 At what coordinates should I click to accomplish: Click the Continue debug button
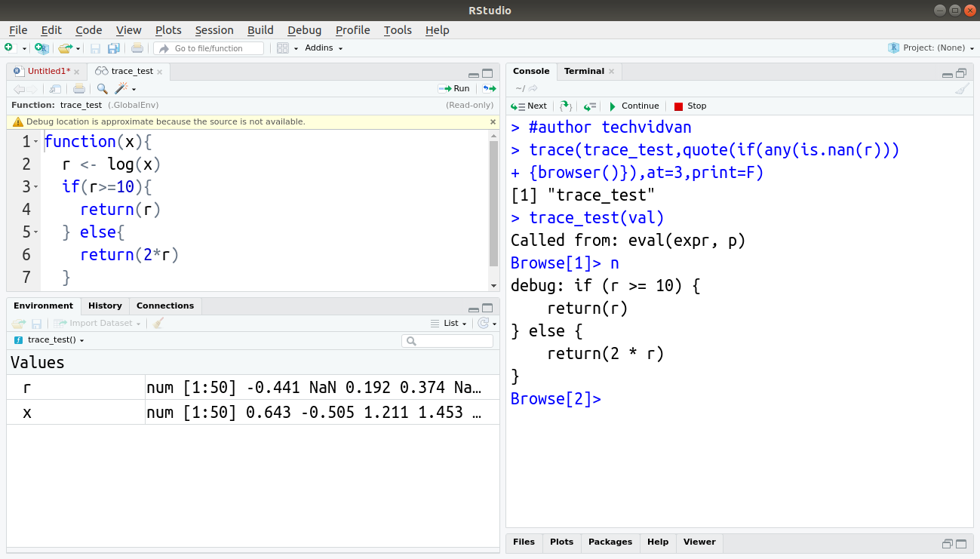(x=634, y=106)
